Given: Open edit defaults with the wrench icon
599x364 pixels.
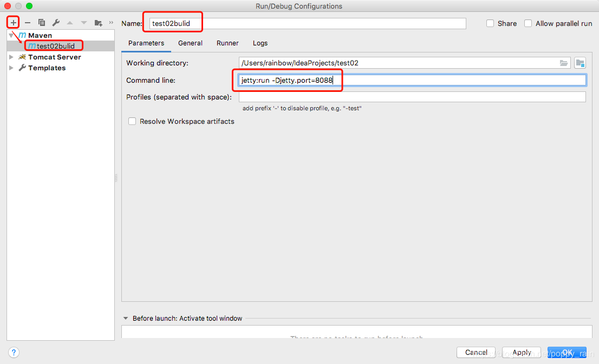Looking at the screenshot, I should [56, 23].
